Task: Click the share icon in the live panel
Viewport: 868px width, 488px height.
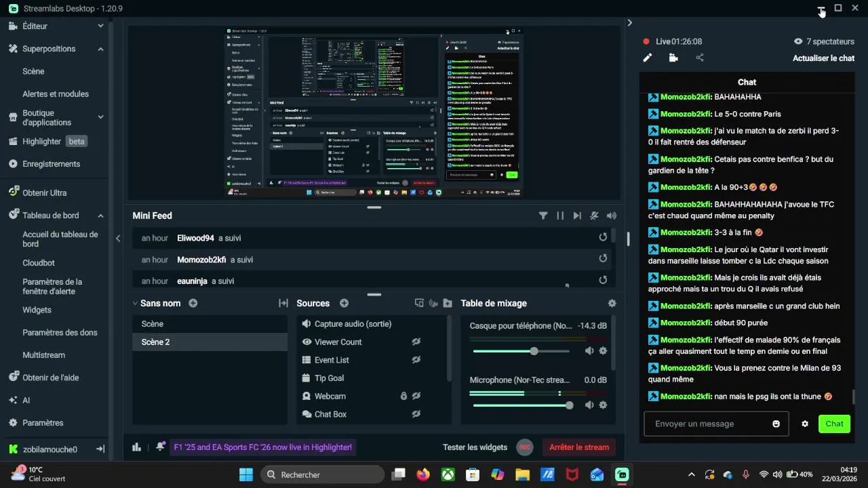Action: coord(700,58)
